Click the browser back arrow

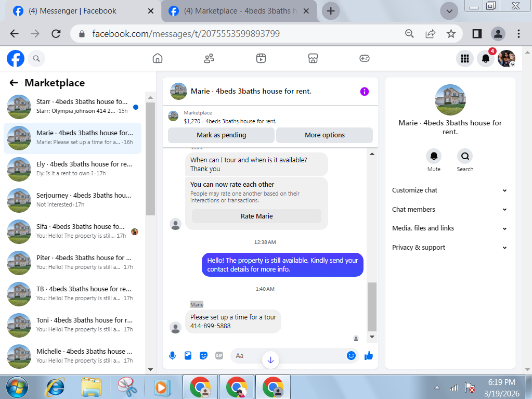(14, 34)
